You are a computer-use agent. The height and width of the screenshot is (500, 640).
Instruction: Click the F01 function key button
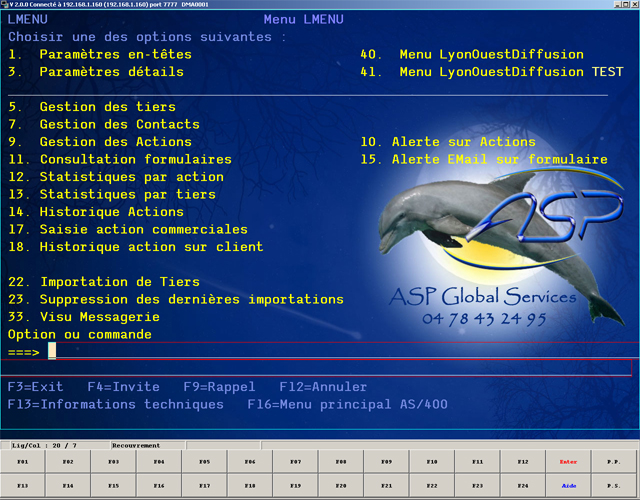23,462
